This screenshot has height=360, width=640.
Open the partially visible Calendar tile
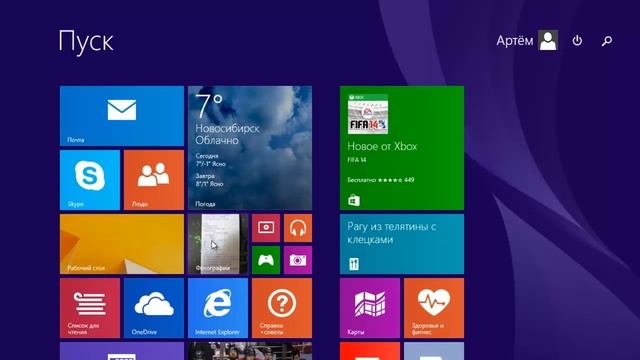coord(122,351)
